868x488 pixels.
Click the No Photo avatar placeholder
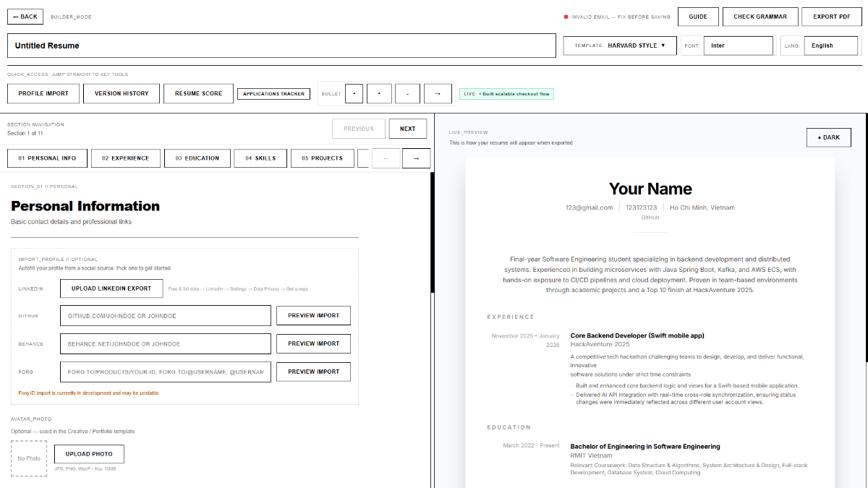point(29,458)
